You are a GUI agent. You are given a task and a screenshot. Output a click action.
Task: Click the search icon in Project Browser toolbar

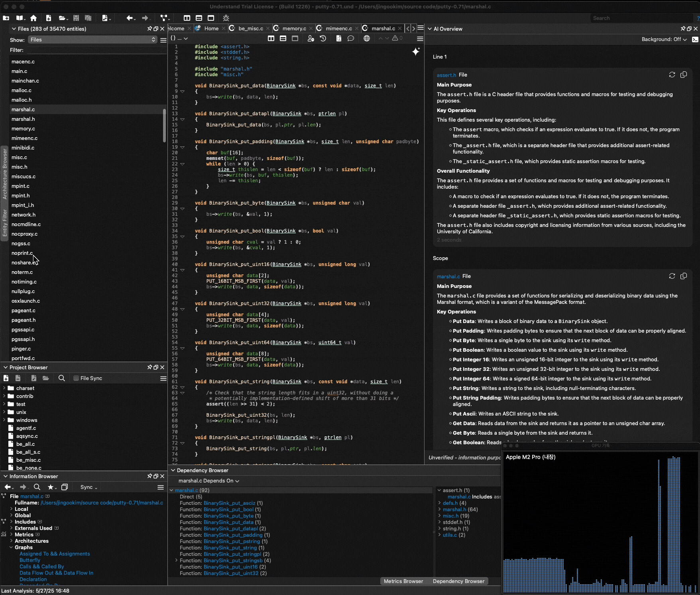coord(62,378)
